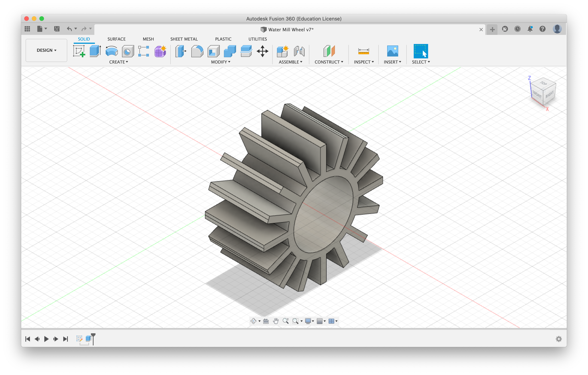Click the Insert McMaster-Carr icon

pos(392,52)
